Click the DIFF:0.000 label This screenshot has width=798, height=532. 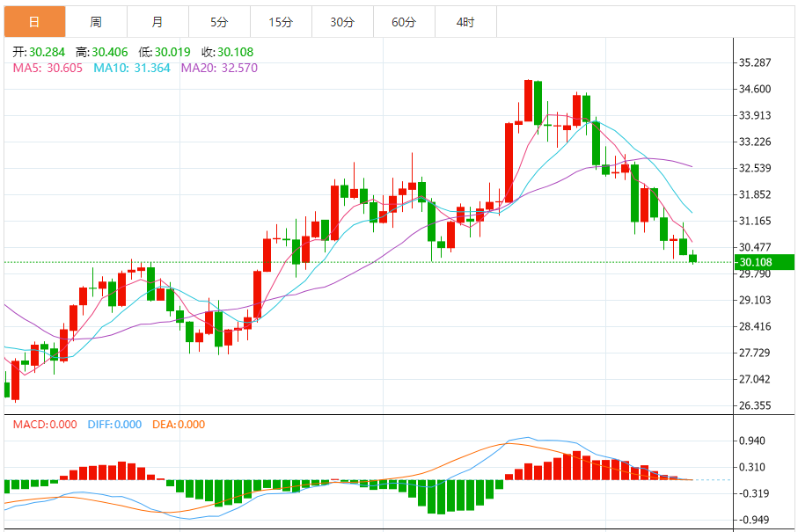[114, 425]
